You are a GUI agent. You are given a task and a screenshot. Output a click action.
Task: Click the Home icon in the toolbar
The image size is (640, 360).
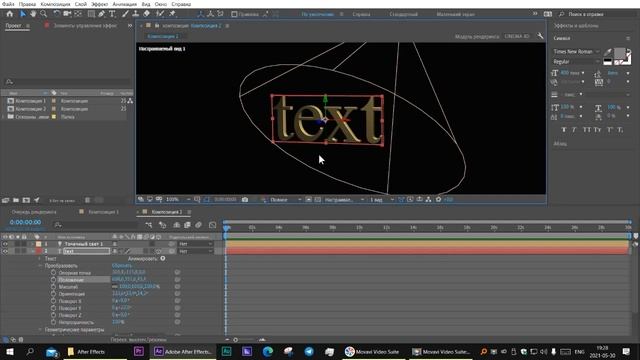point(9,14)
